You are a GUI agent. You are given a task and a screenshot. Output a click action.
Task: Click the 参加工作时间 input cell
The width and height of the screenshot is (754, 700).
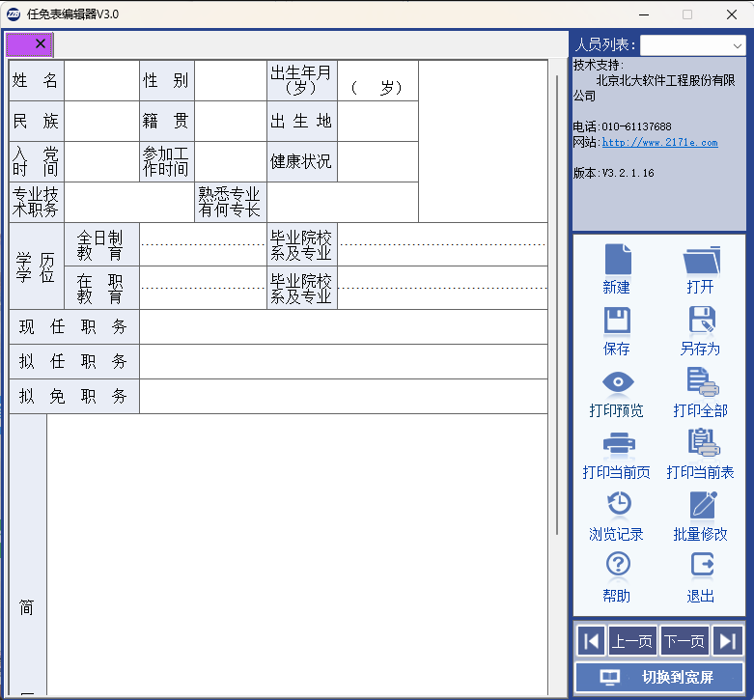[x=231, y=161]
